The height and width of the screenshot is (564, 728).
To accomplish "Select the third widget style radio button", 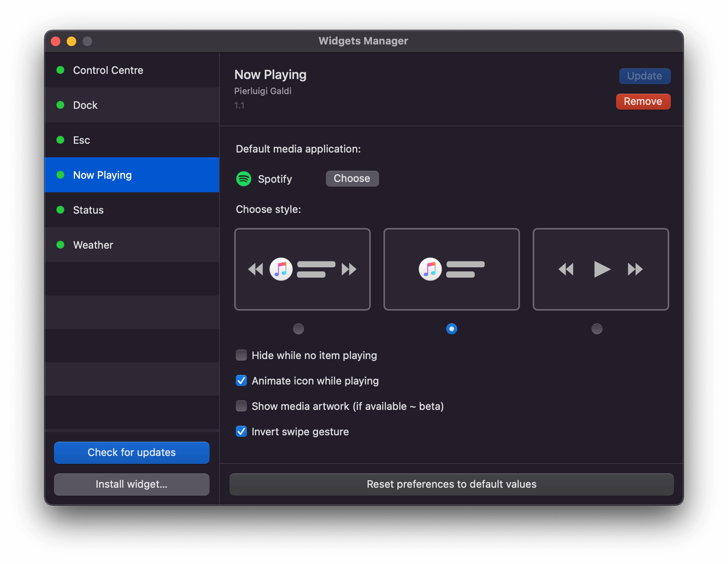I will tap(597, 328).
